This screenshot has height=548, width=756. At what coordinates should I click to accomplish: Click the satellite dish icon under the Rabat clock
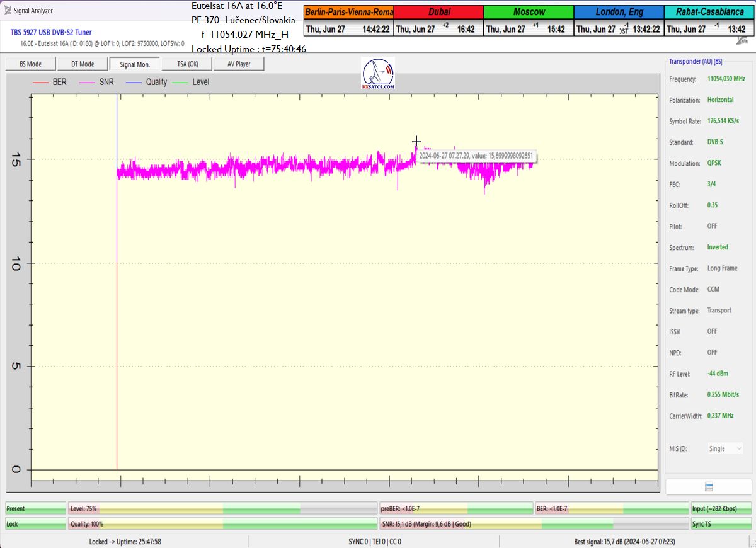742,40
